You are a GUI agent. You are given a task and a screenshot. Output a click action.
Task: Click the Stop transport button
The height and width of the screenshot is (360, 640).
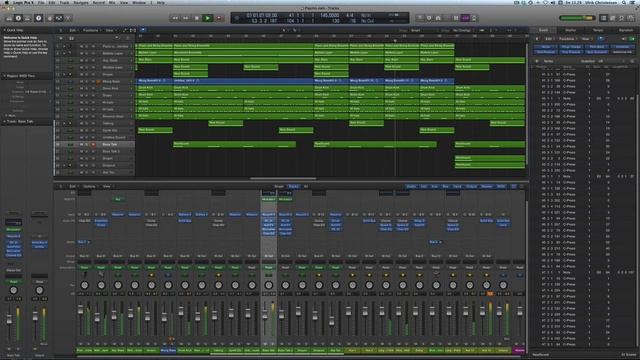(x=197, y=18)
